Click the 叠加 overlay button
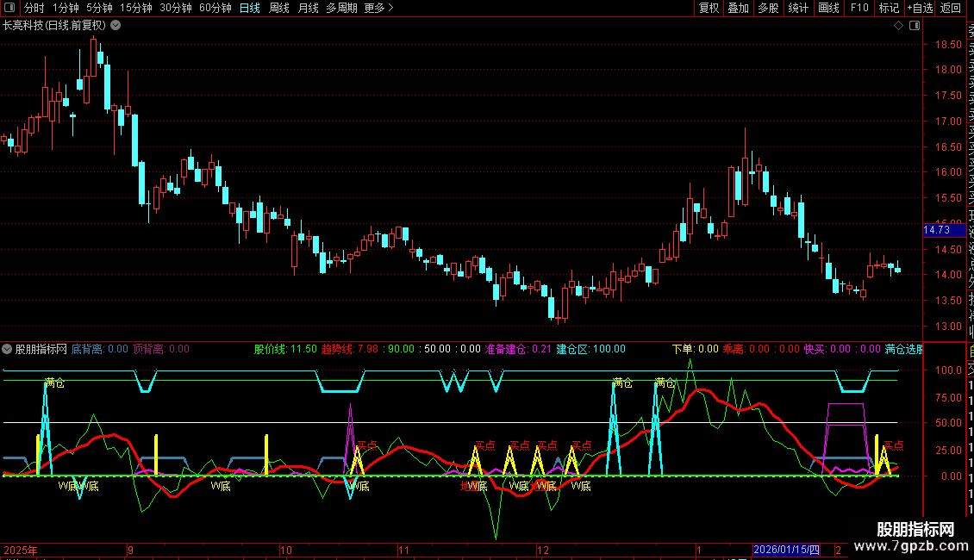 pyautogui.click(x=739, y=8)
